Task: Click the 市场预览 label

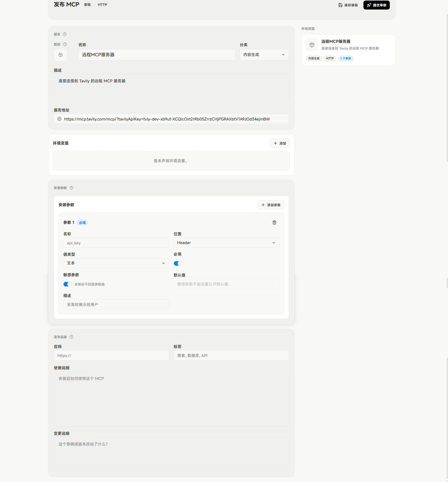Action: click(308, 29)
